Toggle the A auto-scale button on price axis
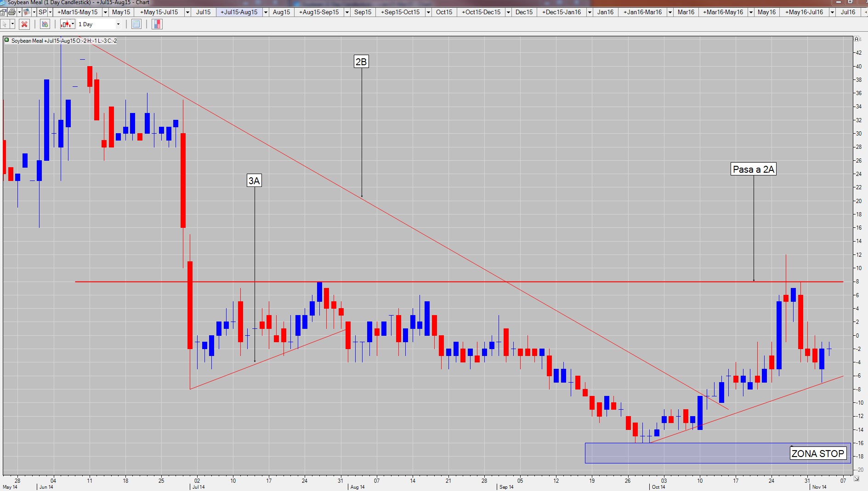 [x=857, y=40]
